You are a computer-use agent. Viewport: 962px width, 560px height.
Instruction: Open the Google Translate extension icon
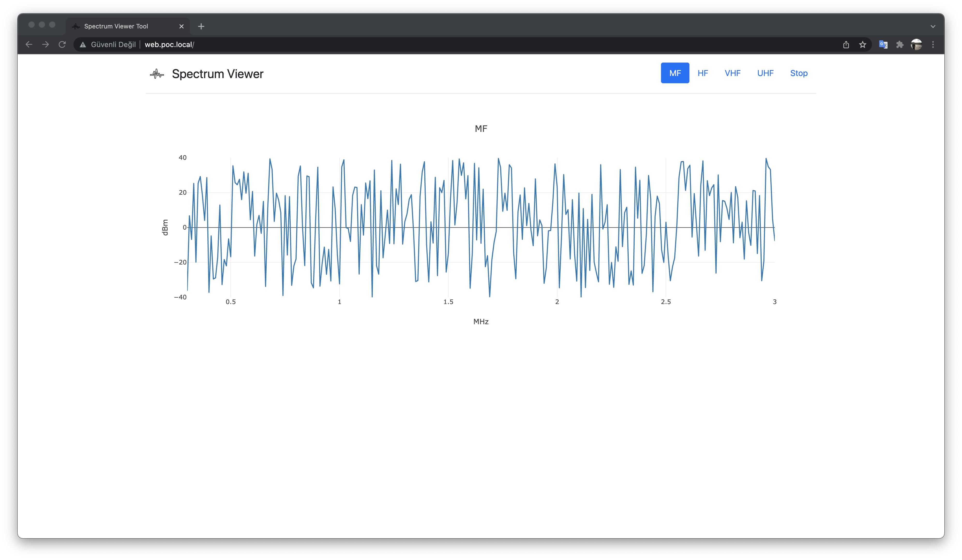coord(883,45)
